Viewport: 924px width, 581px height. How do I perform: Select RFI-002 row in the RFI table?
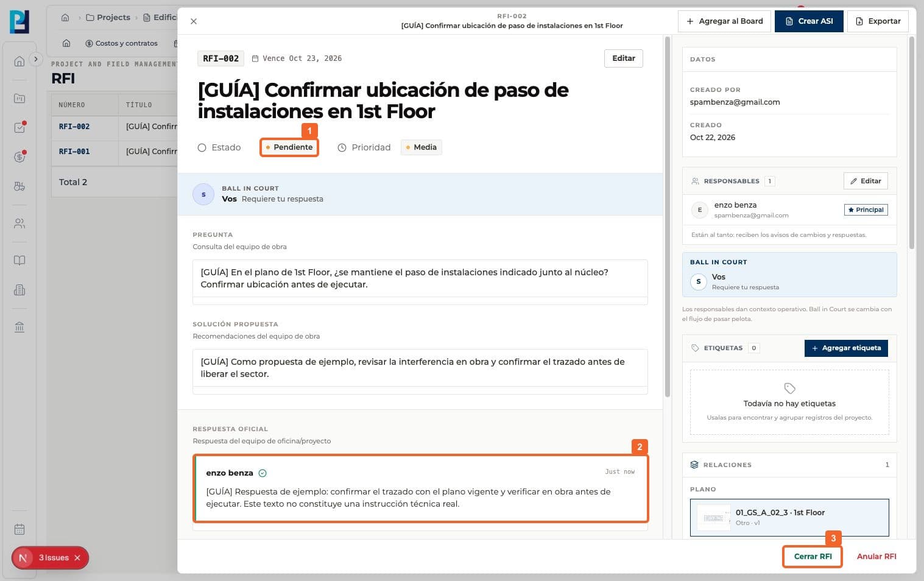coord(114,127)
